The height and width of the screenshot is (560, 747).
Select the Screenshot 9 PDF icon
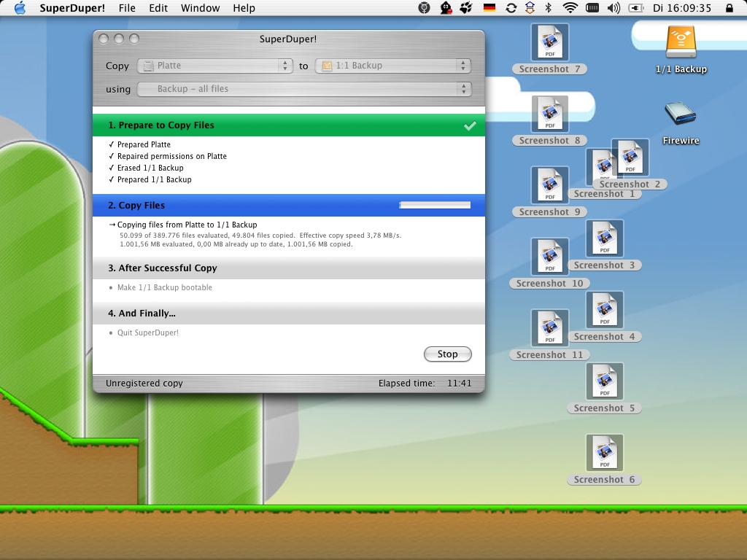tap(550, 185)
